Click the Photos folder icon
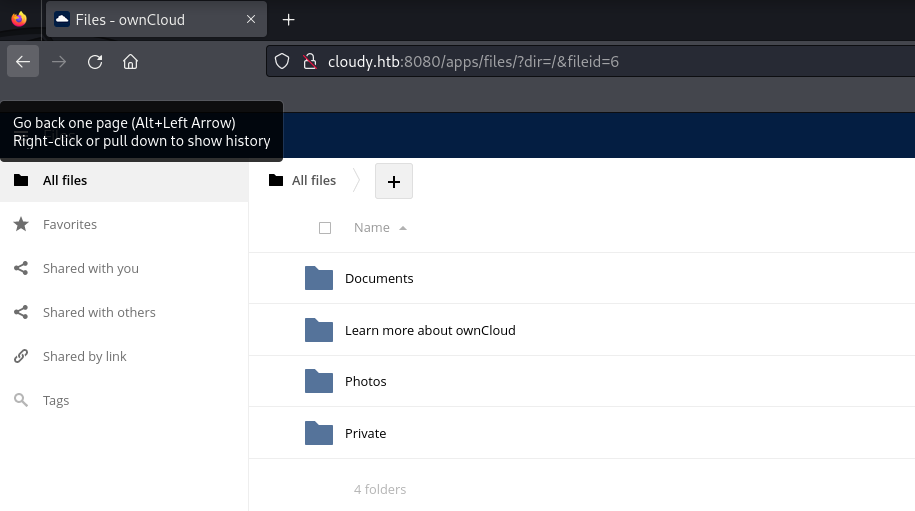Screen dimensions: 915x511 click(318, 381)
